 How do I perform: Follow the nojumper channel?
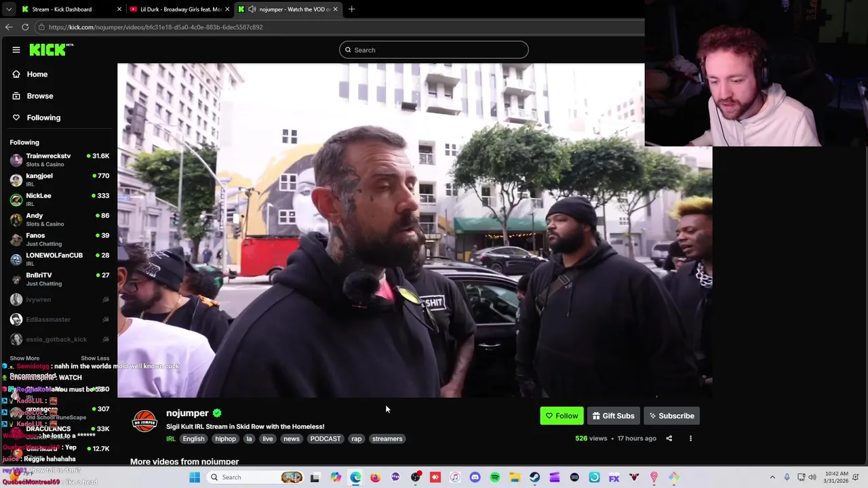[561, 416]
